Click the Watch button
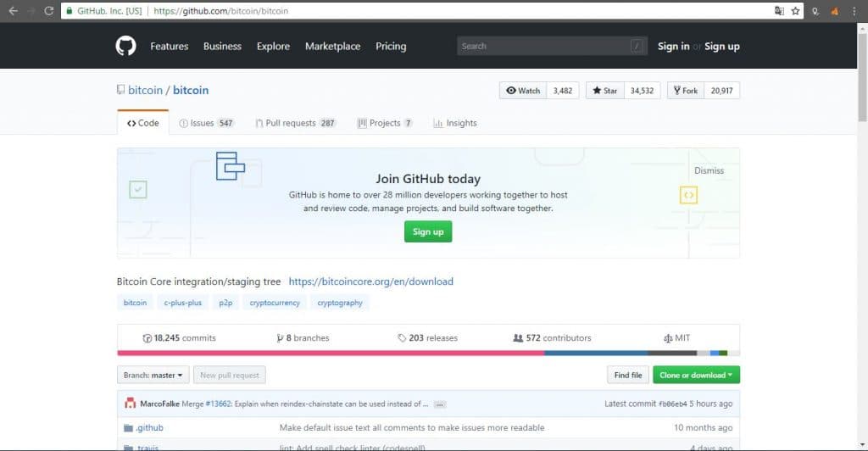Screen dimensions: 868x451 [523, 91]
